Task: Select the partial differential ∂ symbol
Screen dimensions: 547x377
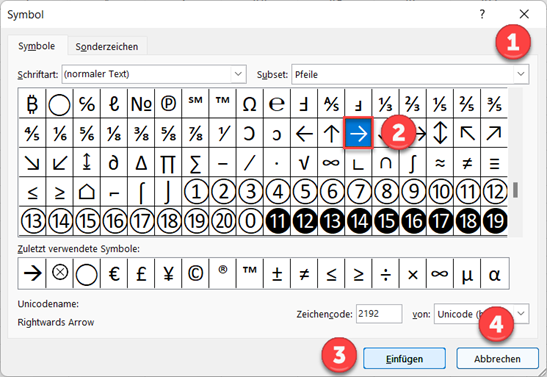Action: pos(114,163)
